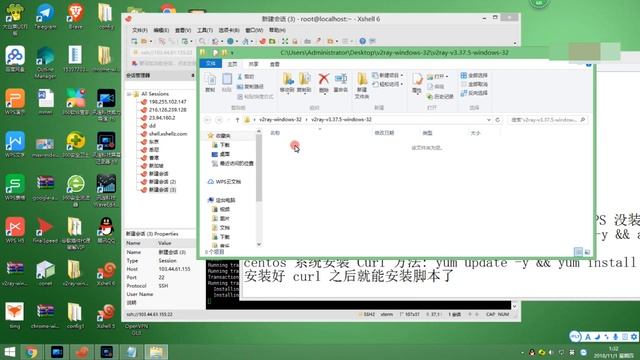Select WPS cloud documents in navigation pane
The image size is (640, 360).
224,182
